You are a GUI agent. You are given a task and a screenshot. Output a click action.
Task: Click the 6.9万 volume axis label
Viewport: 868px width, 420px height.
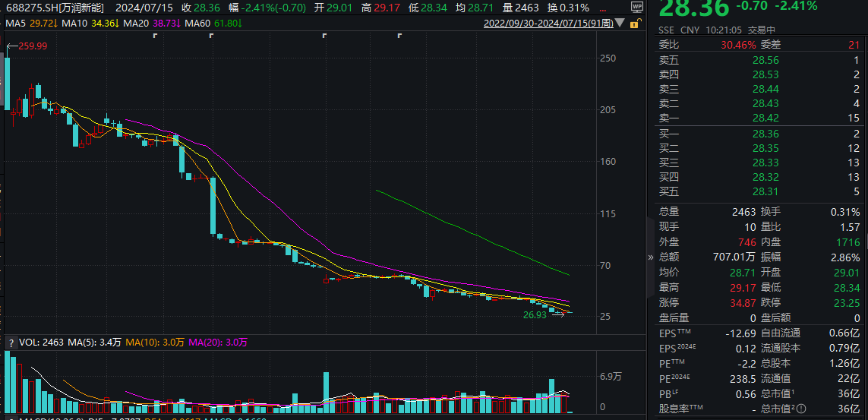tap(610, 377)
